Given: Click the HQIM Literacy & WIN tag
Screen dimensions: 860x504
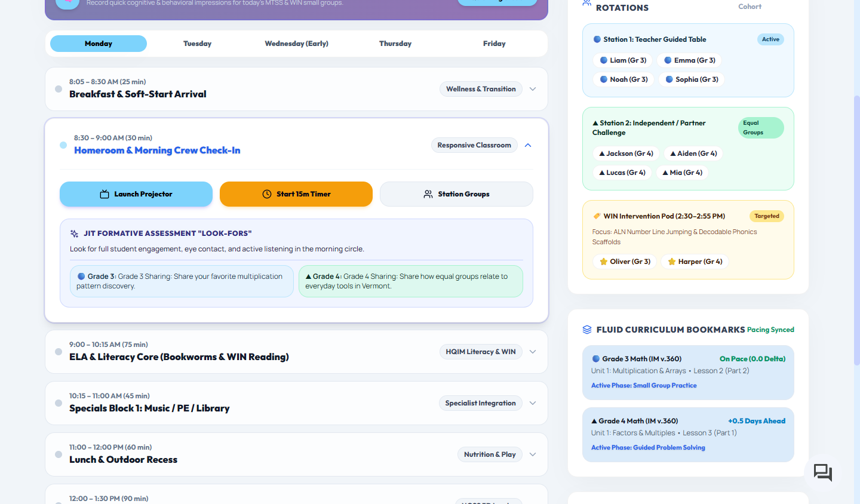Looking at the screenshot, I should tap(481, 352).
